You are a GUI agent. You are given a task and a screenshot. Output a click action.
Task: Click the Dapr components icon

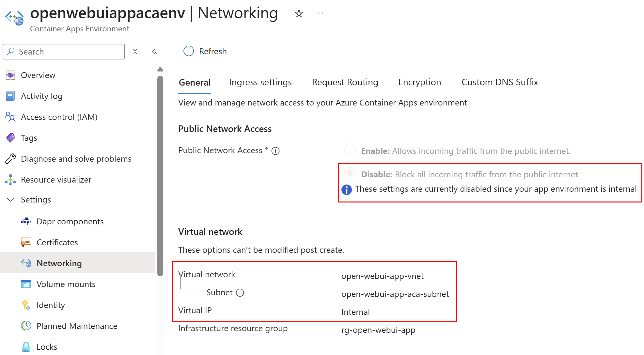click(26, 221)
